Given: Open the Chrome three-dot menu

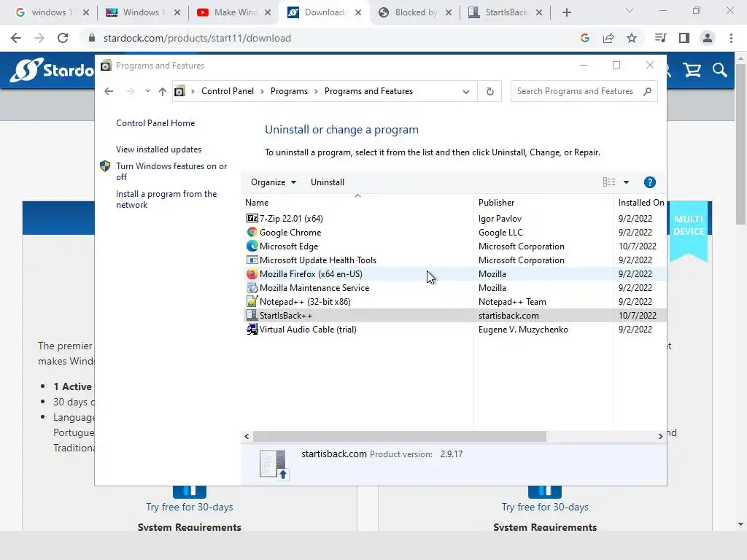Looking at the screenshot, I should click(x=731, y=38).
